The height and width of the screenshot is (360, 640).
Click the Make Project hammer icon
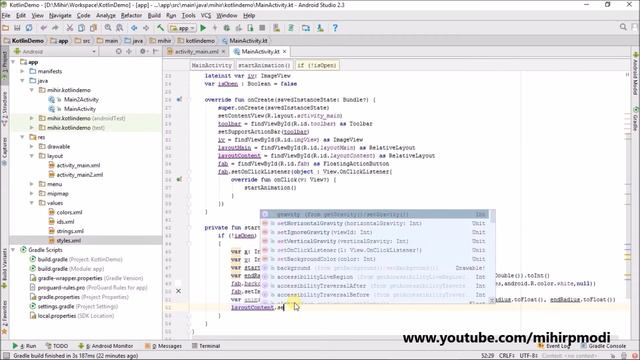[x=160, y=28]
